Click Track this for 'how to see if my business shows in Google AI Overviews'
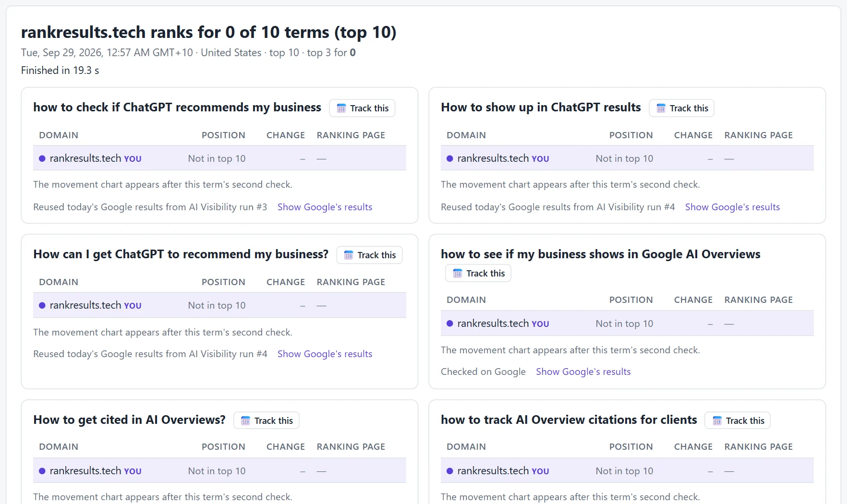The height and width of the screenshot is (504, 847). (478, 273)
